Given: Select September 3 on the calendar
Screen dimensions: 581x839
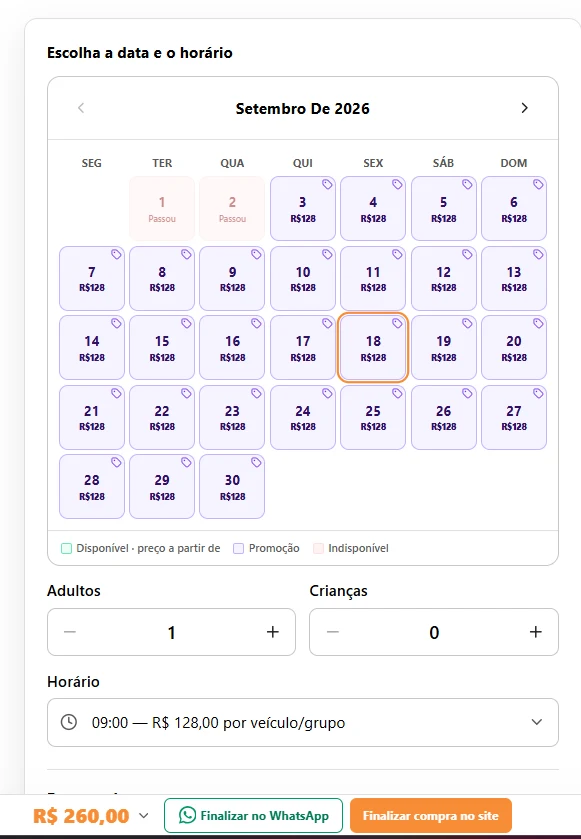Looking at the screenshot, I should [x=303, y=209].
